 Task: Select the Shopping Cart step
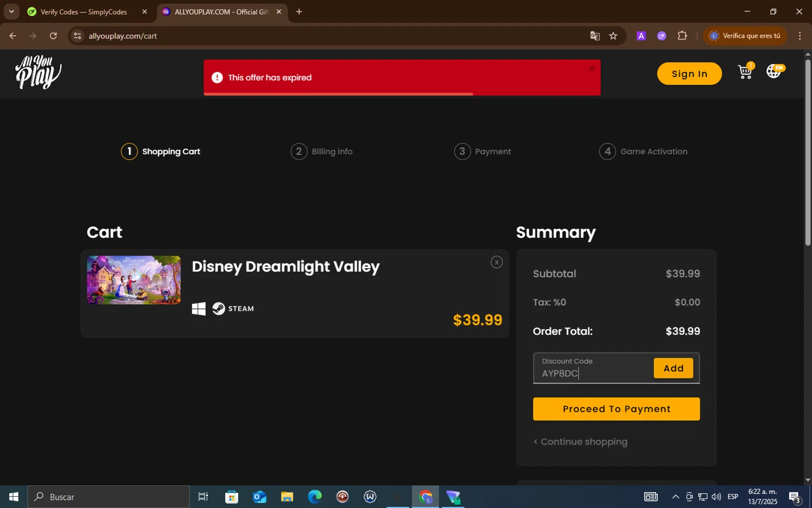click(x=160, y=152)
